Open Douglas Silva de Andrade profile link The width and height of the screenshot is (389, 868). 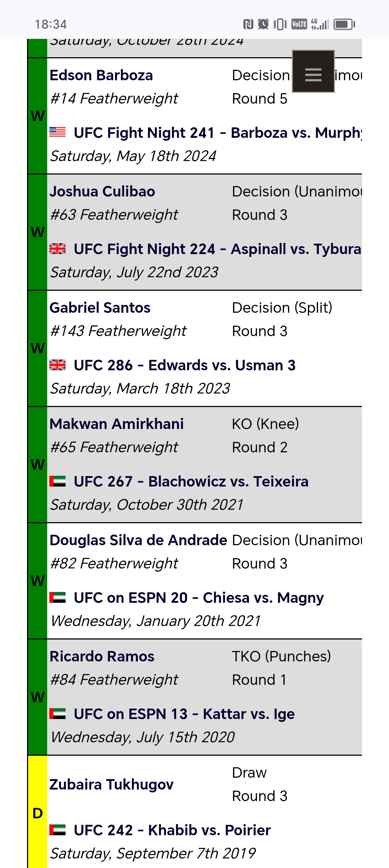[138, 540]
